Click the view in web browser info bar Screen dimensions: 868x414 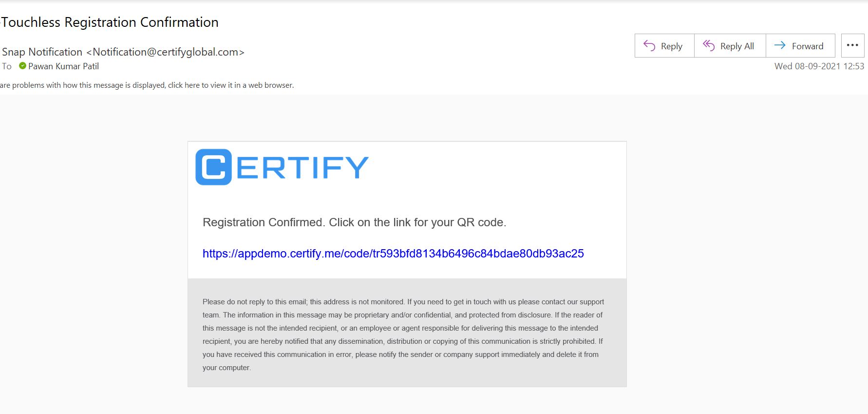tap(147, 85)
